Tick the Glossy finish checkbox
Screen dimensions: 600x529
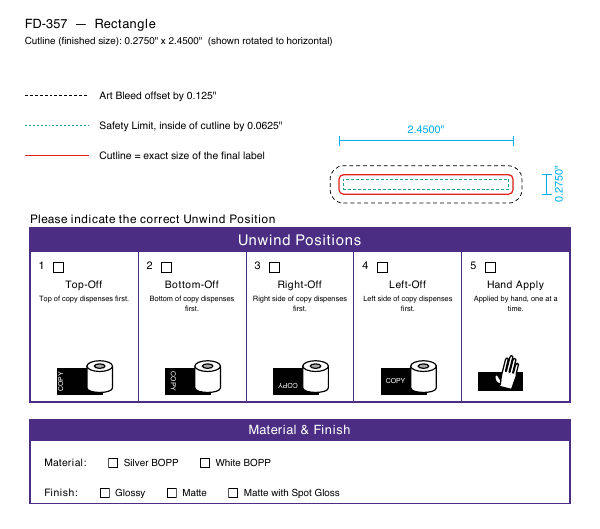pyautogui.click(x=105, y=493)
